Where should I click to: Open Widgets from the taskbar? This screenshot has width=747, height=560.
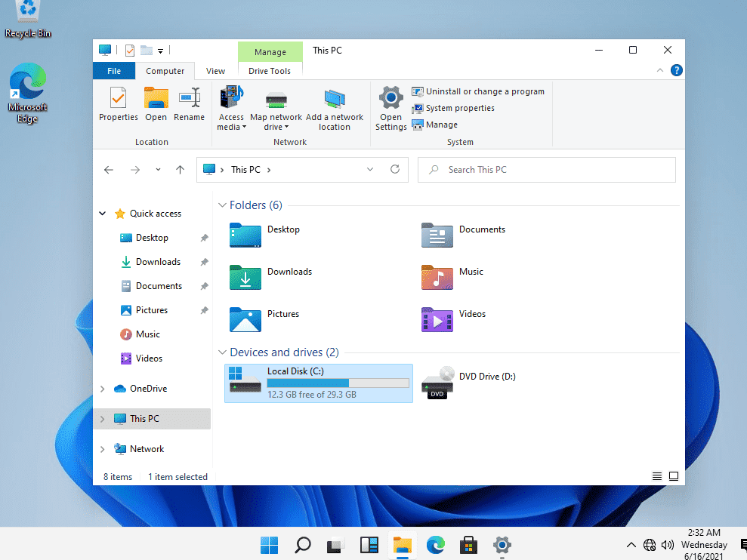369,545
